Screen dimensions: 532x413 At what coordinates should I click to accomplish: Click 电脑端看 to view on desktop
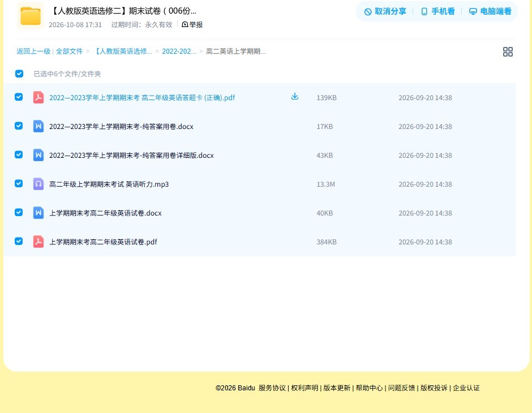(x=490, y=11)
